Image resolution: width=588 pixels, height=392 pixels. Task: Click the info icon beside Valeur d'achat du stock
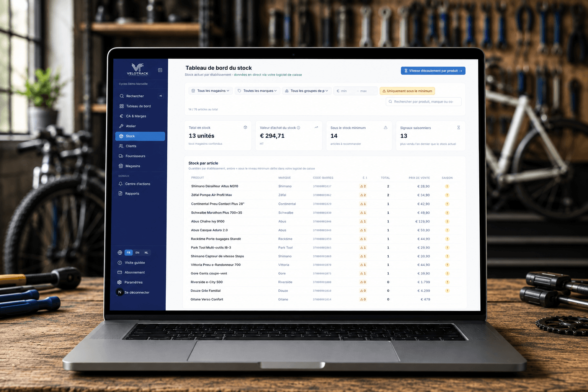(x=299, y=128)
